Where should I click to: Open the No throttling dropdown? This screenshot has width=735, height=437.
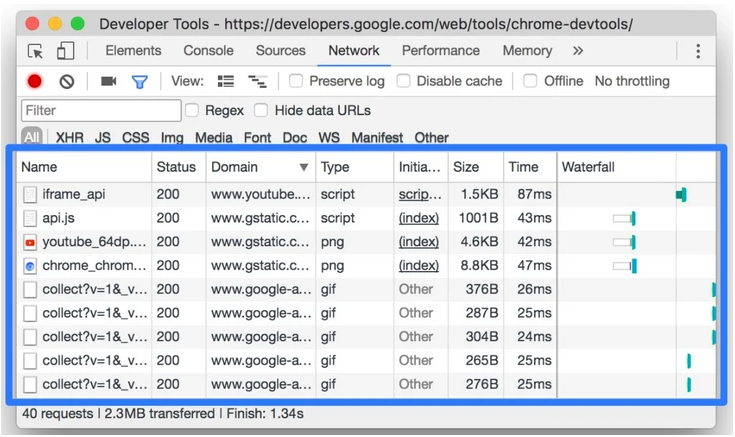[x=632, y=81]
